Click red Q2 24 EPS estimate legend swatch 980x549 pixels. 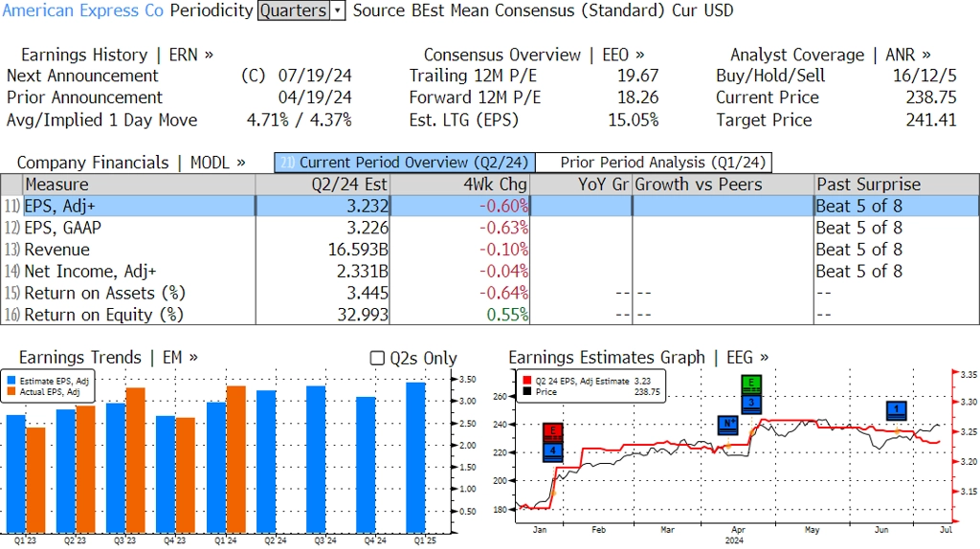(x=527, y=381)
